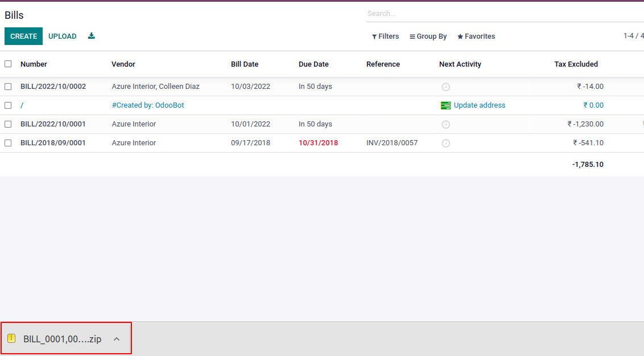Click the download/import icon next to UPLOAD
This screenshot has height=356, width=644.
[92, 36]
